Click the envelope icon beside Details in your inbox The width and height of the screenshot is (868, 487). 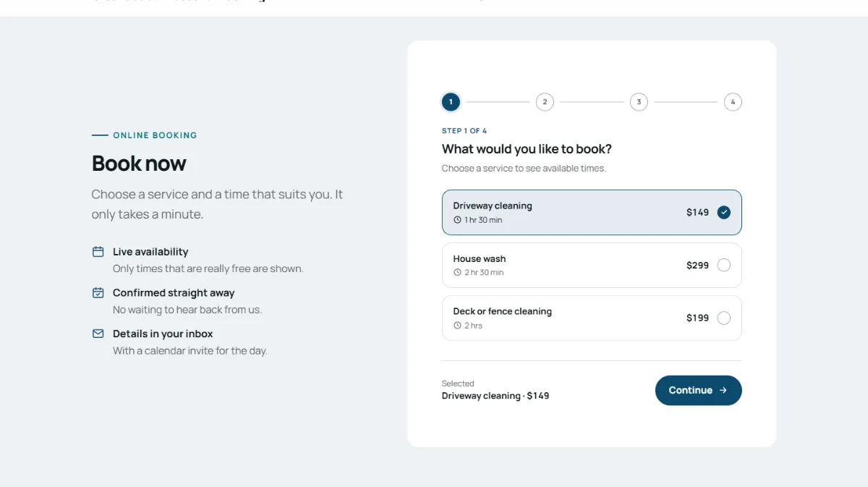point(98,334)
